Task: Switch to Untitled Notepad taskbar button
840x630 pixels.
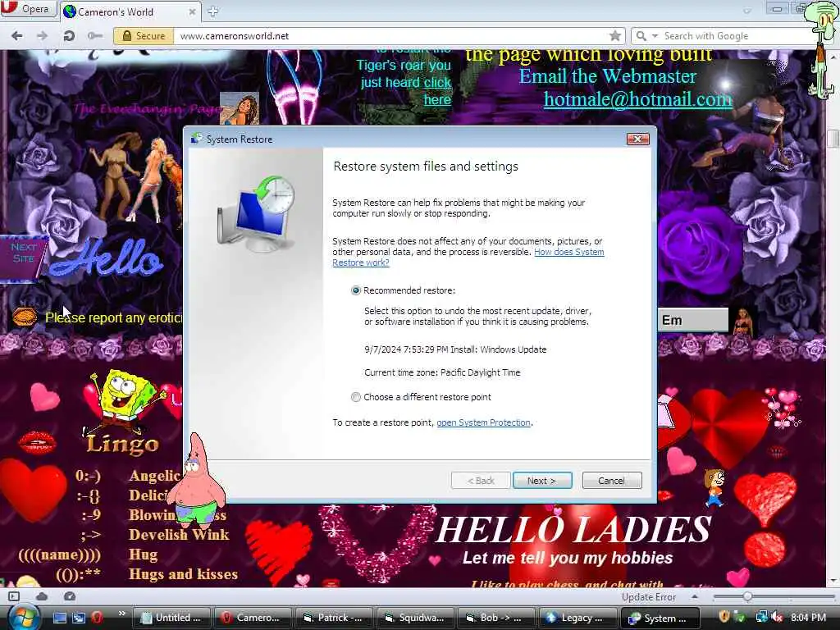Action: tap(171, 618)
